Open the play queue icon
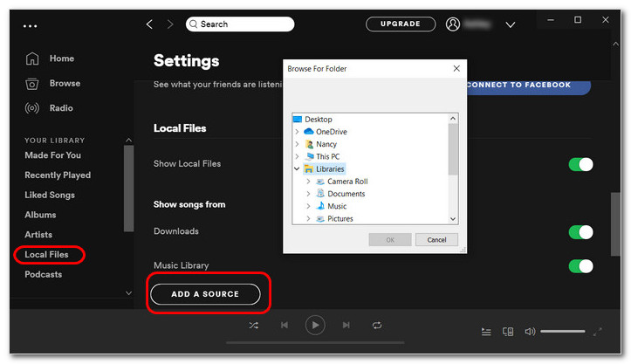Viewport: 631px width, 364px height. click(486, 332)
